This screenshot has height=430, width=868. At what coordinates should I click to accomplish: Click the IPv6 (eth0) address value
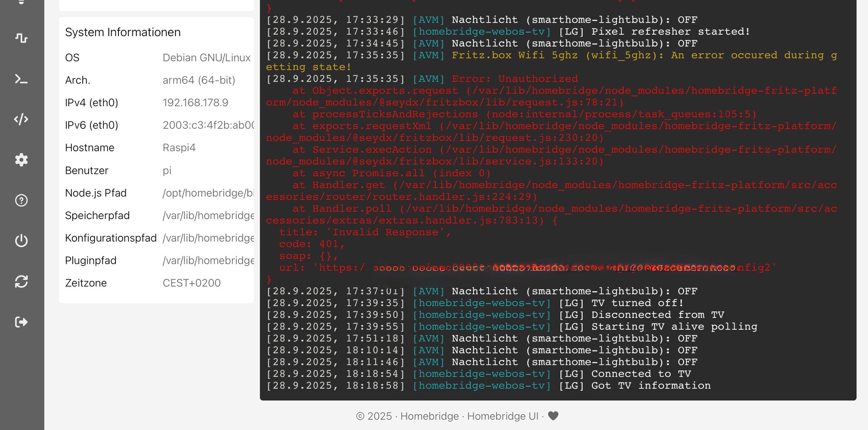[208, 125]
